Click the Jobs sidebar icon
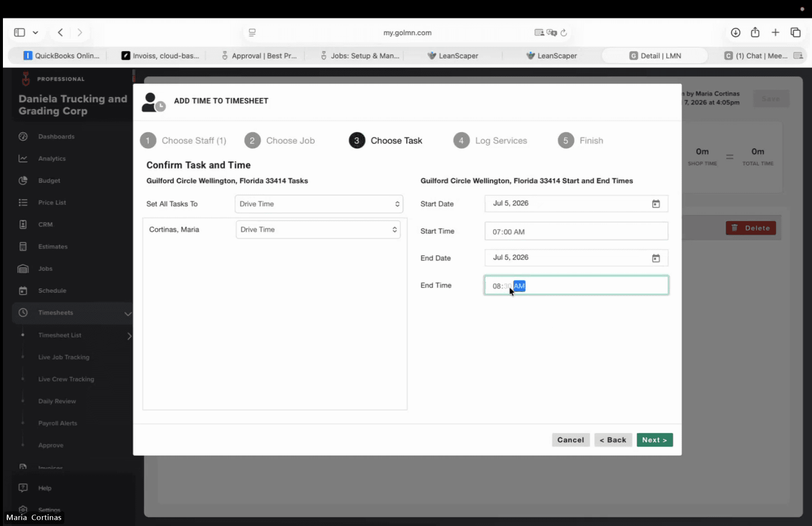Screen dimensions: 812x526 [x=23, y=268]
